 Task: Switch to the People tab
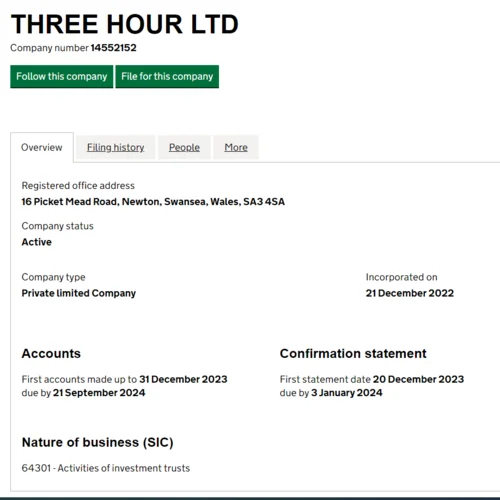coord(184,147)
